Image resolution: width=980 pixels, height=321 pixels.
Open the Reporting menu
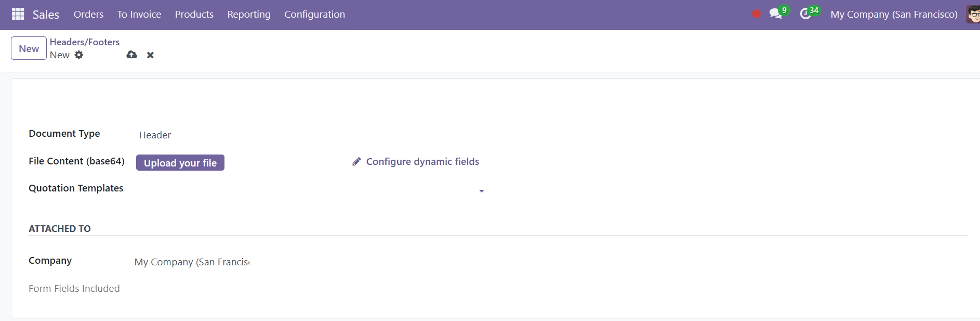[x=249, y=15]
